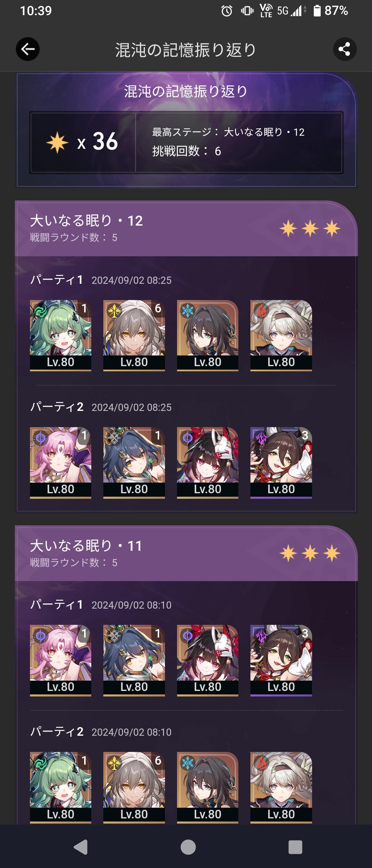Screen dimensions: 372x868
Task: Select blue-haired character in stage 12 party 2
Action: point(134,463)
